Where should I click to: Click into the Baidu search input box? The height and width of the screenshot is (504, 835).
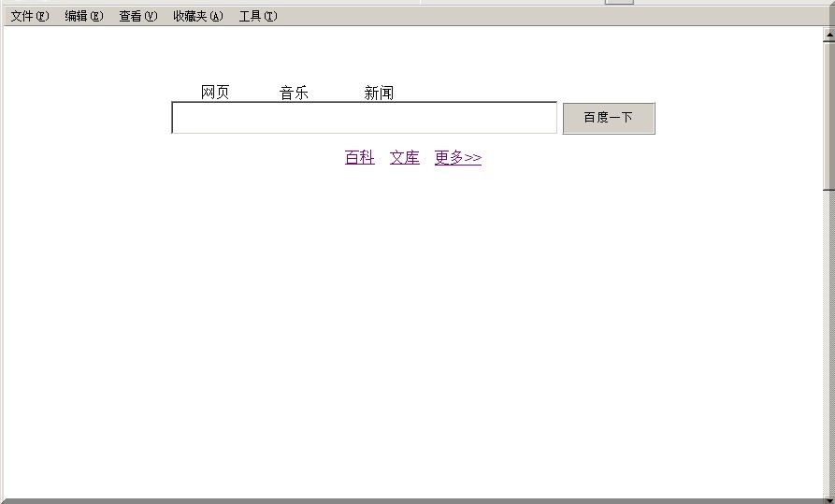point(365,118)
